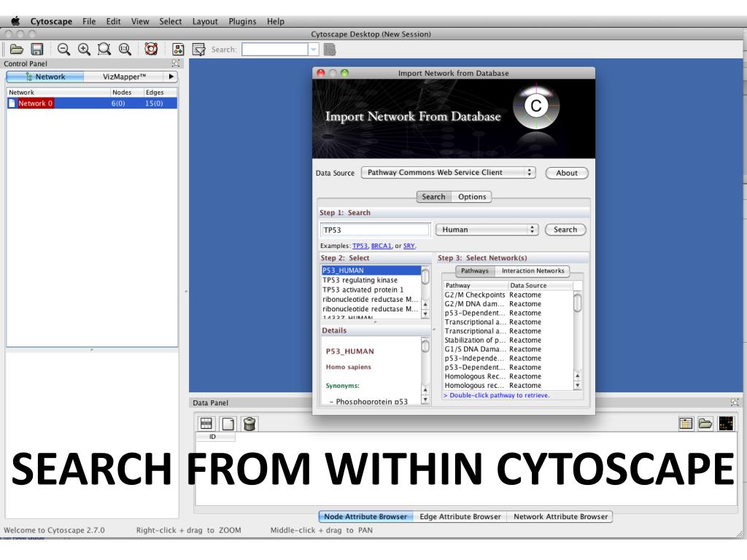This screenshot has height=560, width=747.
Task: Select the 'G1/S DNA Dama...' pathway row
Action: (x=508, y=349)
